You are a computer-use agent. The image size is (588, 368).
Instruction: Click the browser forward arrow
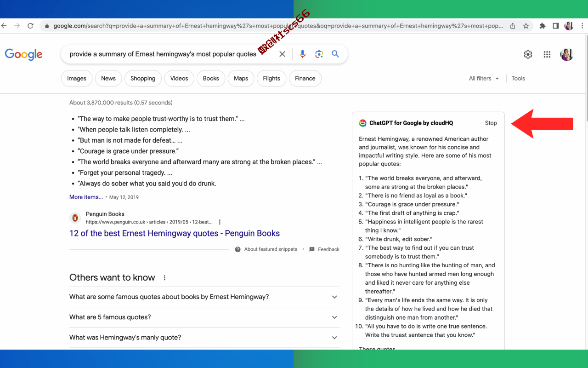click(17, 26)
